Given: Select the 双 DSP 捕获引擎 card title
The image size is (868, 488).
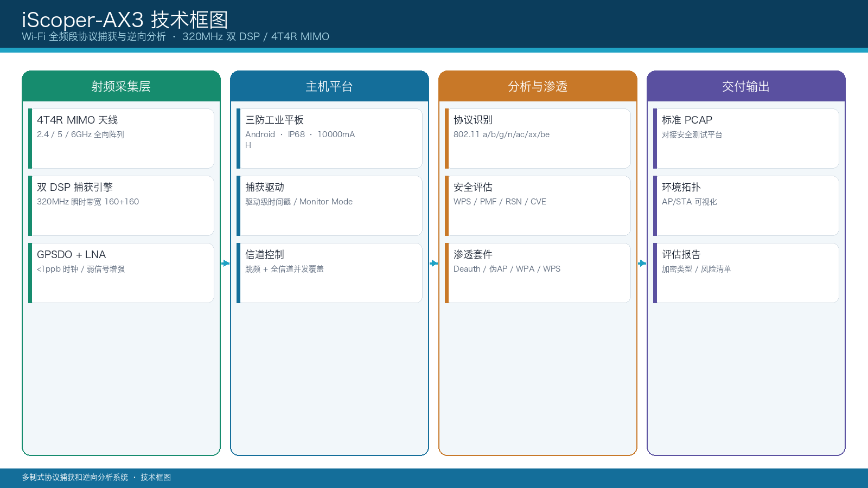Looking at the screenshot, I should (x=75, y=187).
